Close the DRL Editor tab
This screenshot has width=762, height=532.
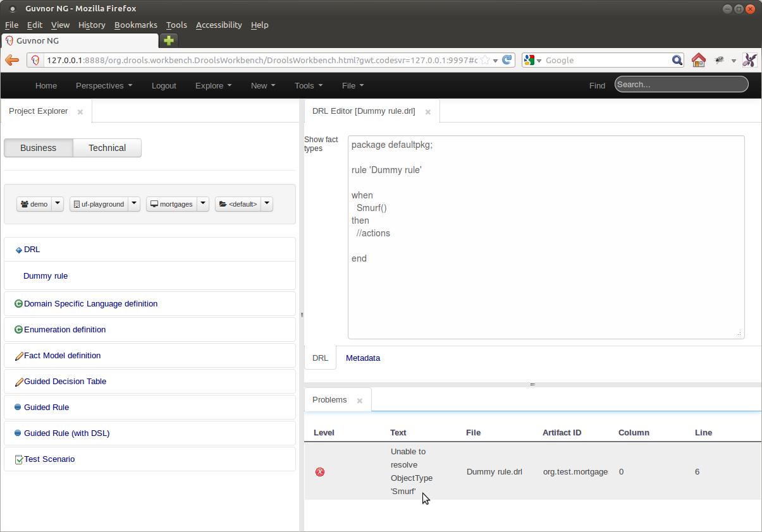tap(428, 112)
